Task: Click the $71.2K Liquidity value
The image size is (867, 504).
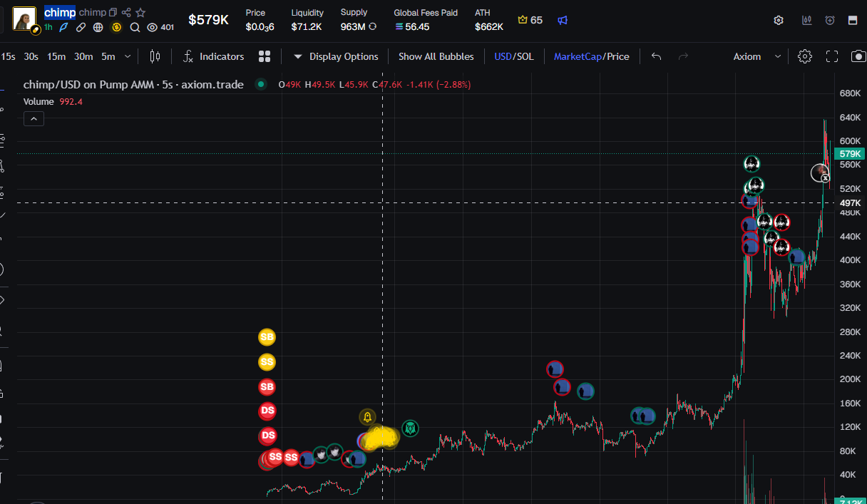Action: click(x=307, y=26)
